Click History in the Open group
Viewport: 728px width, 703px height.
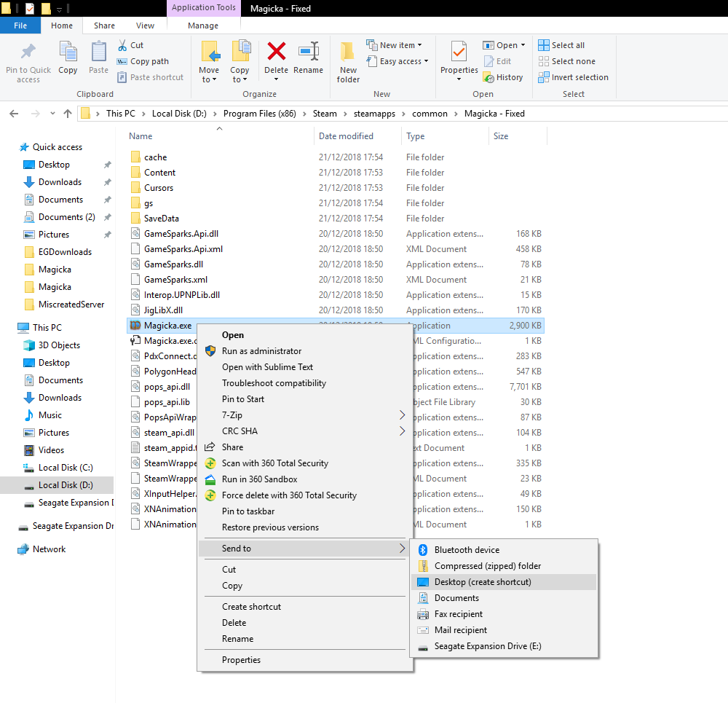tap(503, 77)
